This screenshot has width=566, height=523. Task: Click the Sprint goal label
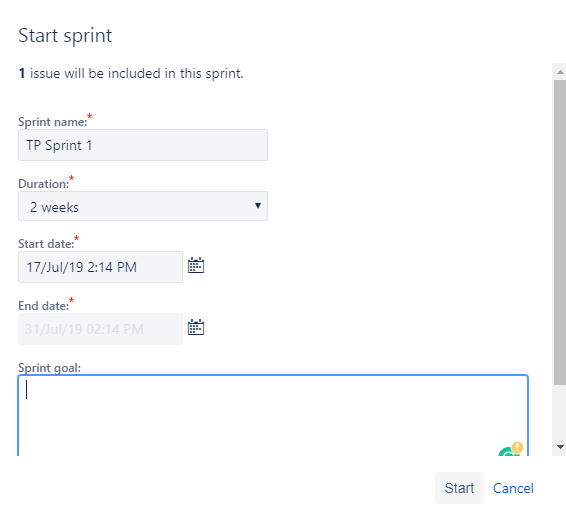pyautogui.click(x=49, y=368)
